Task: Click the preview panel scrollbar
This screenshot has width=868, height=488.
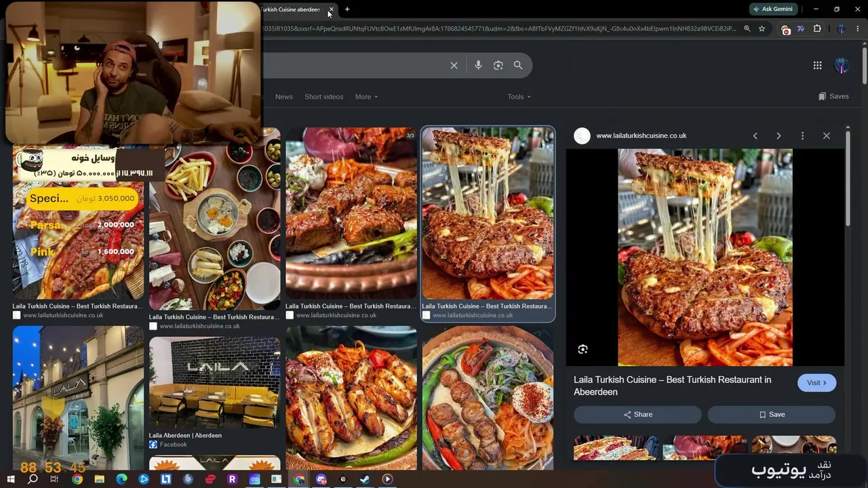Action: point(847,178)
